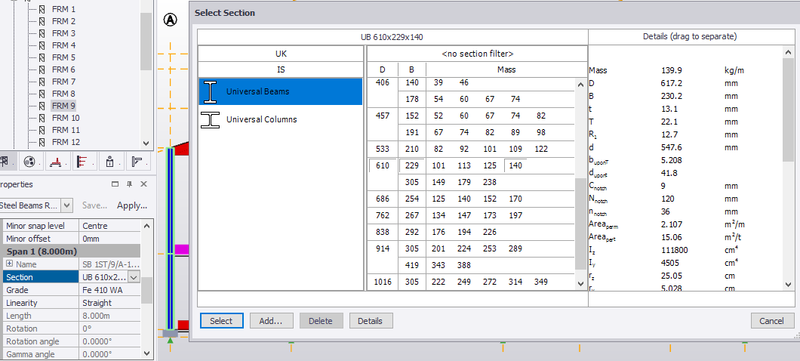Click the Universal Beams I-section icon

[x=210, y=92]
